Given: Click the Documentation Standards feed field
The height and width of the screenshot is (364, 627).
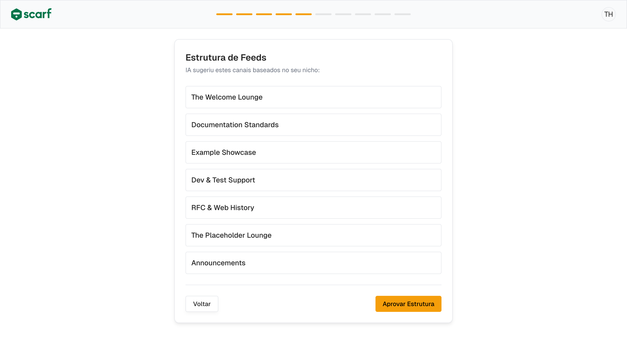Looking at the screenshot, I should coord(313,125).
